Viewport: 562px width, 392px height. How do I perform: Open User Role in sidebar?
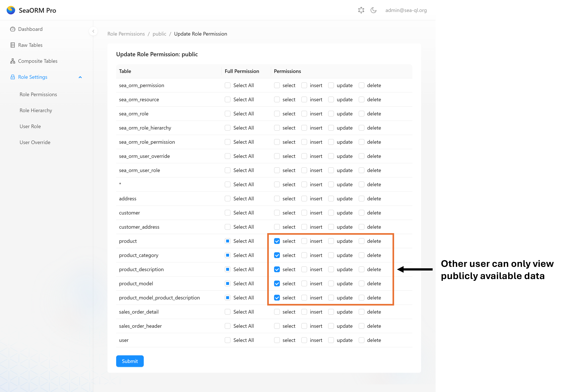(x=30, y=127)
